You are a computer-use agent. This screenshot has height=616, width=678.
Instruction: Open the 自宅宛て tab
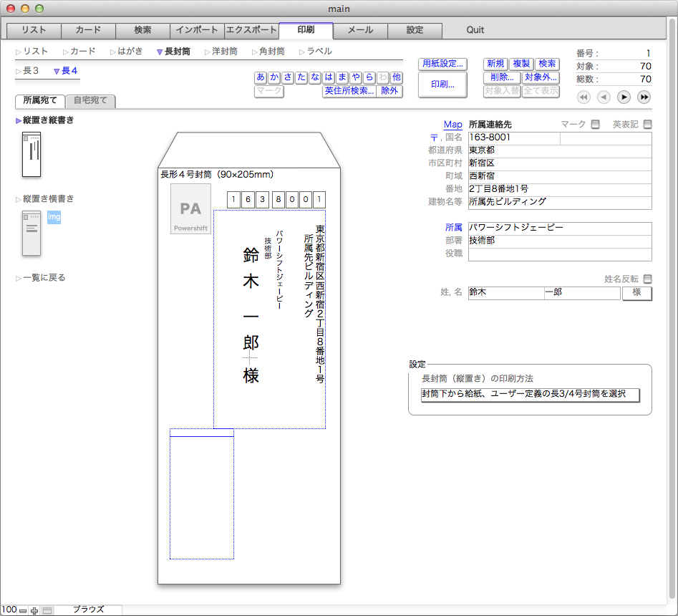pyautogui.click(x=90, y=101)
